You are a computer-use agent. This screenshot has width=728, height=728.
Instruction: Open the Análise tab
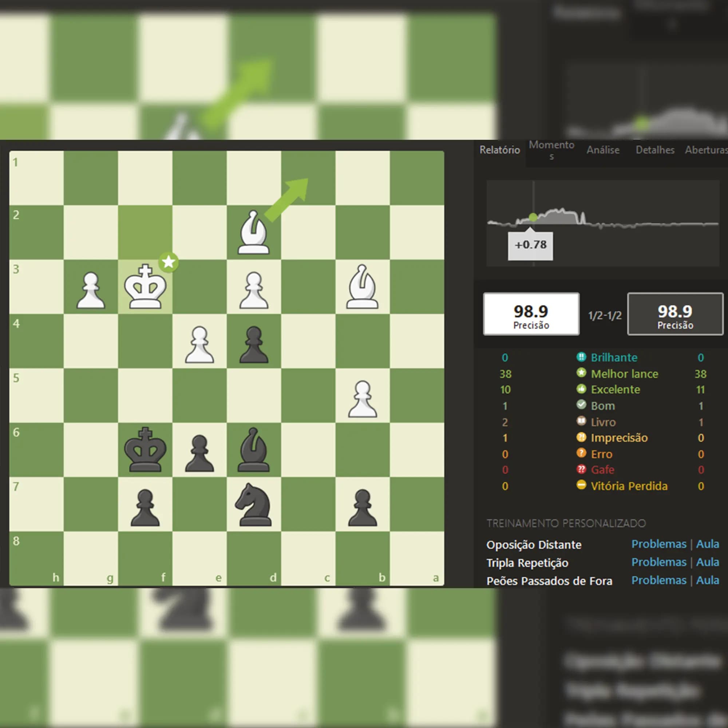coord(603,150)
